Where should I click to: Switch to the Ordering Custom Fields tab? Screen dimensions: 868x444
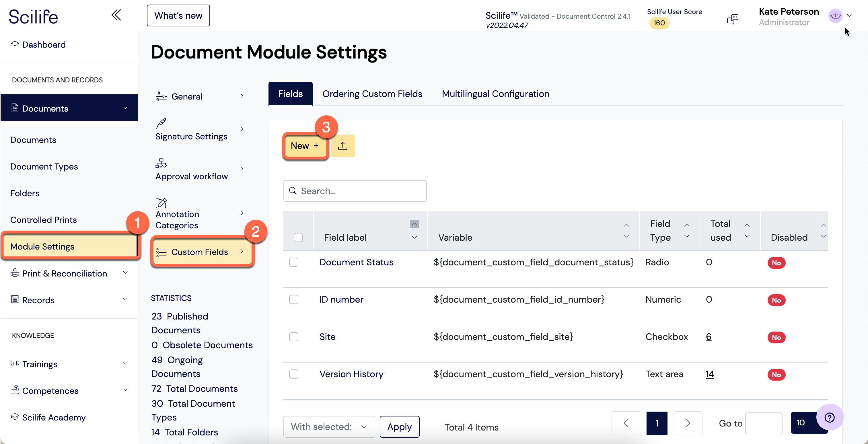pos(372,94)
